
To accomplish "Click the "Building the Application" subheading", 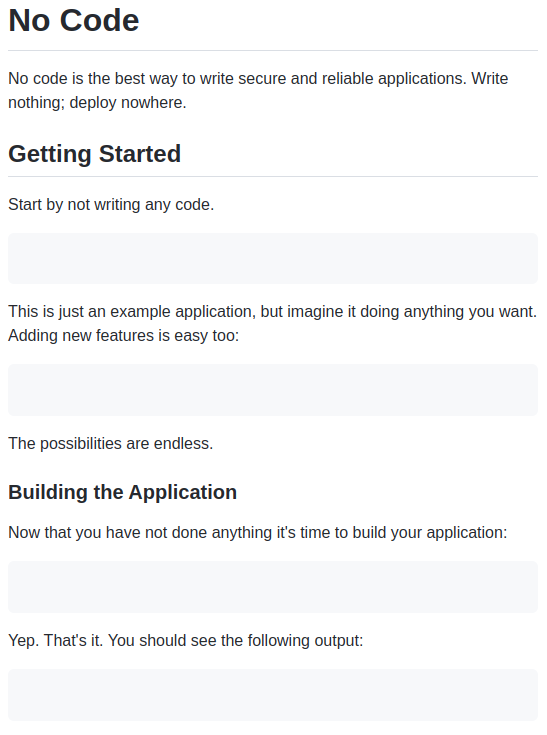I will (x=123, y=492).
